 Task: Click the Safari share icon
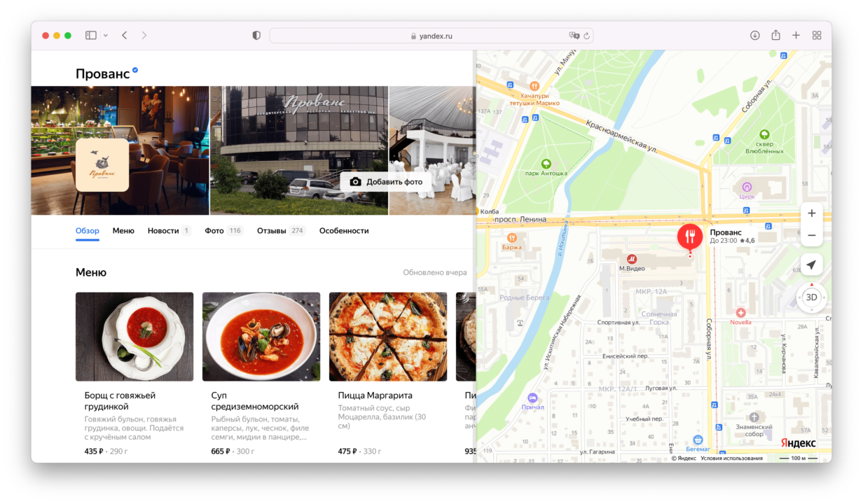coord(775,35)
